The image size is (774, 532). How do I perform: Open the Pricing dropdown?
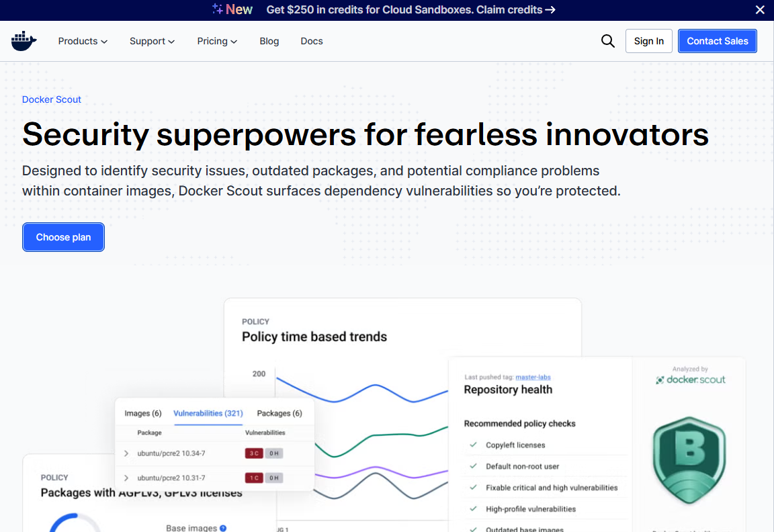pos(217,41)
